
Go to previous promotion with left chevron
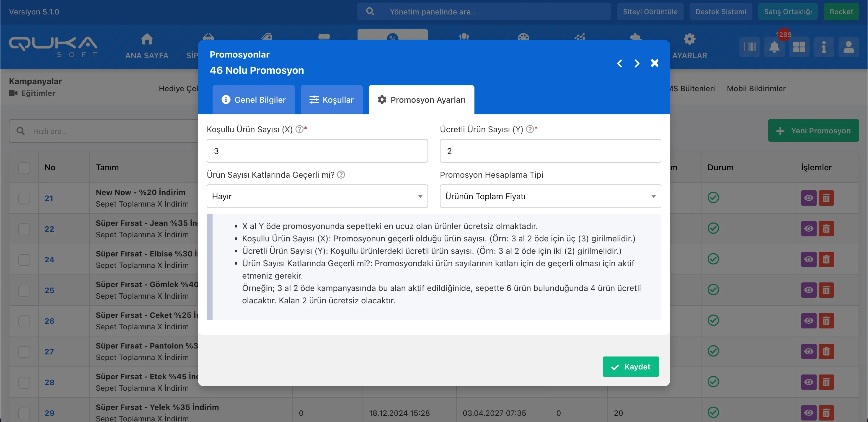pyautogui.click(x=619, y=63)
